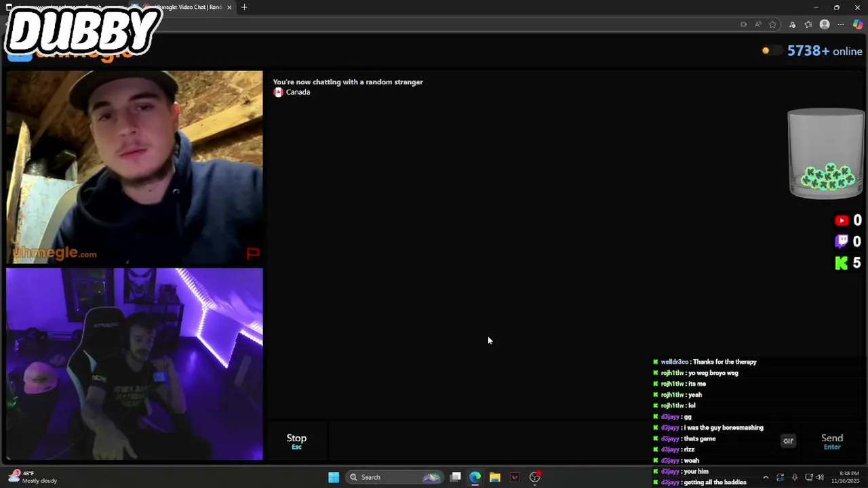Click the Stop chat button
The height and width of the screenshot is (488, 868).
click(x=296, y=441)
